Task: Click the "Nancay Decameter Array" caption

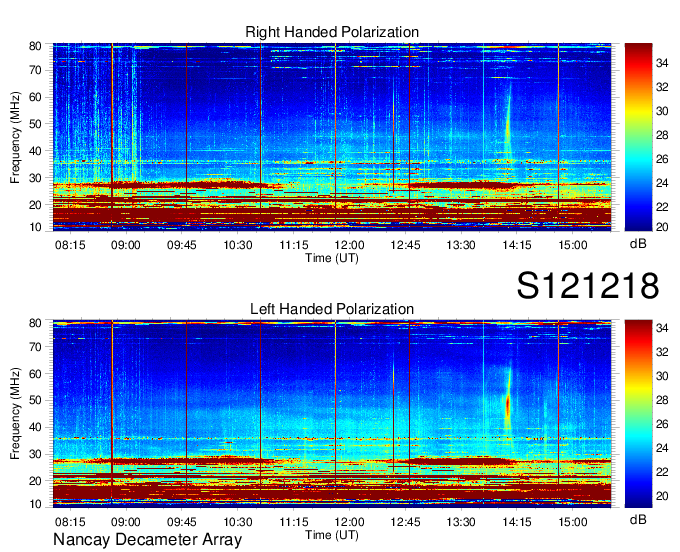Action: coord(147,540)
